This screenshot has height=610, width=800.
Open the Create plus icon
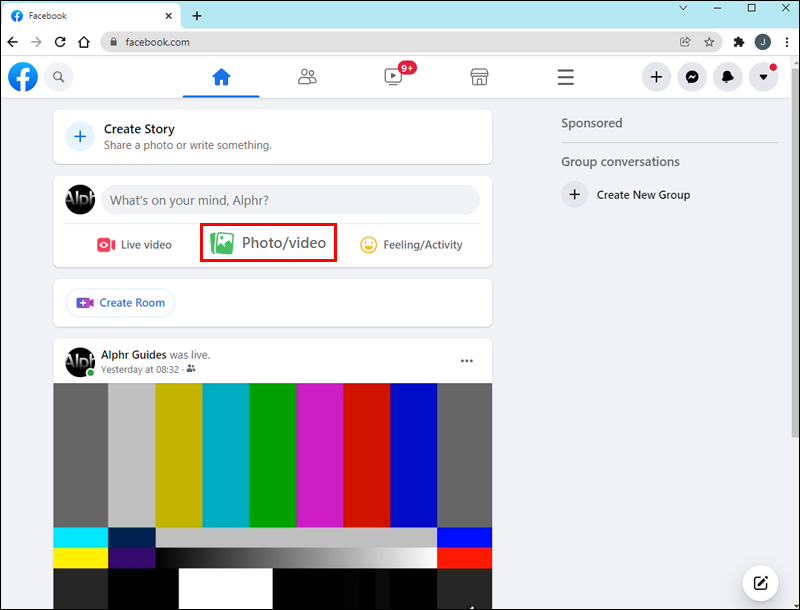[x=656, y=77]
